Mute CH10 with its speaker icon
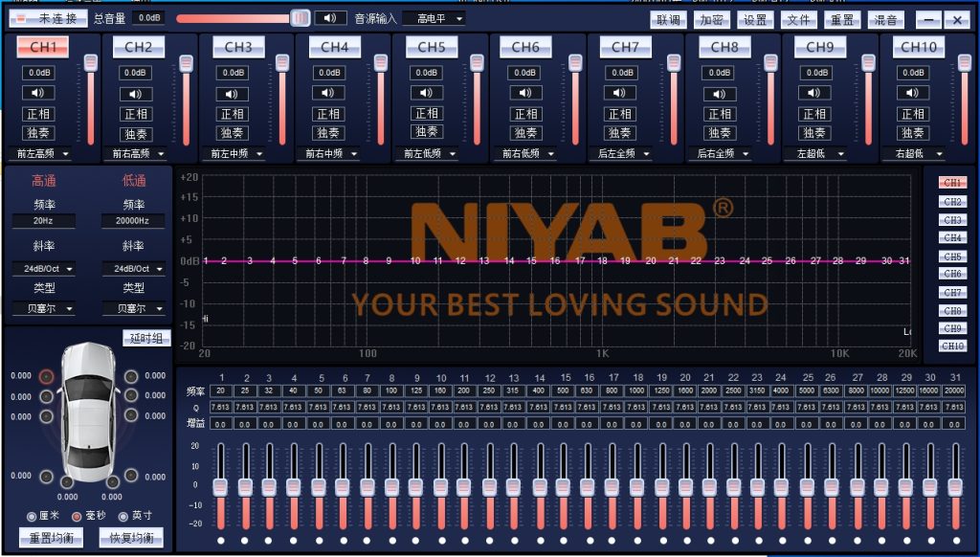 [912, 93]
